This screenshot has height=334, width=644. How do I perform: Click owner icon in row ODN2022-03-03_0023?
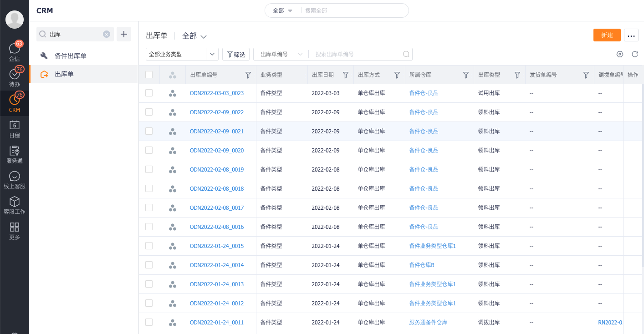point(173,93)
